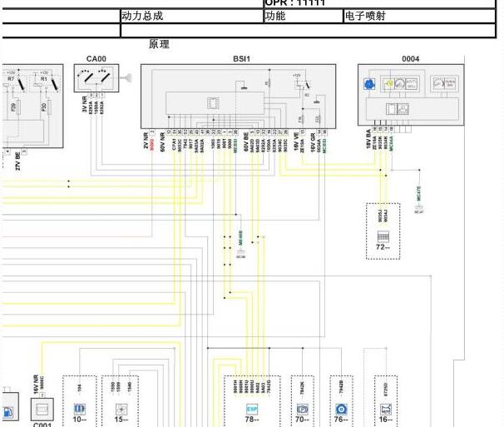
Task: Click the 16V NR connector label
Action: click(36, 385)
